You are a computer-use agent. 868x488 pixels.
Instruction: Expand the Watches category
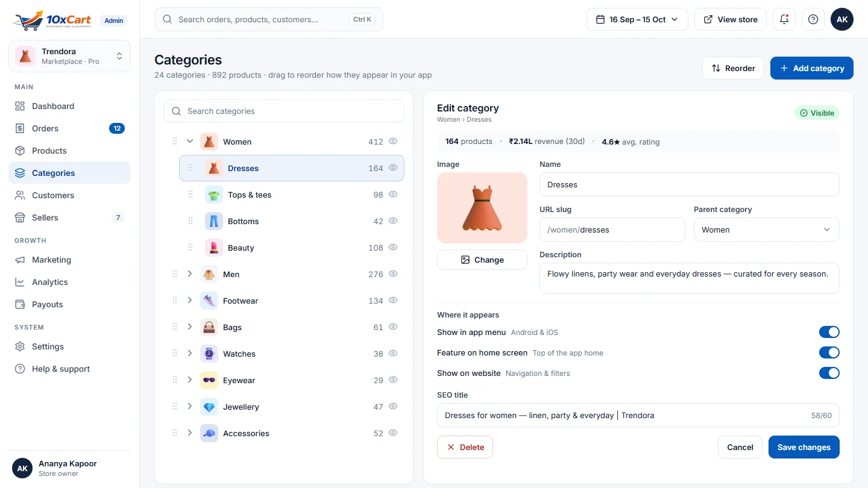tap(190, 354)
